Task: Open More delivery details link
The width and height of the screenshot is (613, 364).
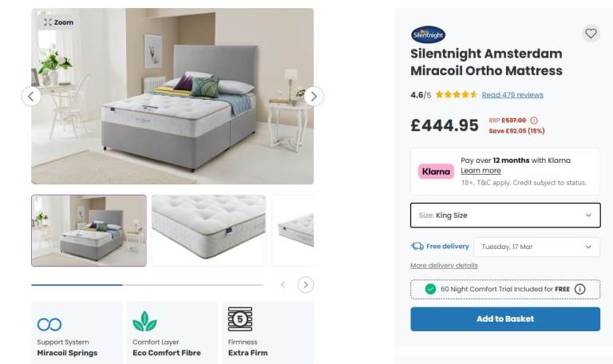Action: coord(444,266)
